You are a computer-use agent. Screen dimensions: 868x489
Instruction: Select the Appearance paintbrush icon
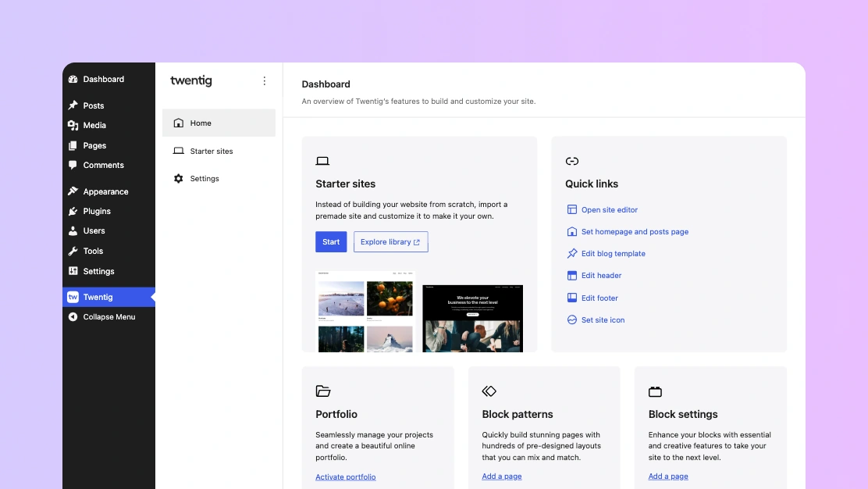pyautogui.click(x=75, y=191)
